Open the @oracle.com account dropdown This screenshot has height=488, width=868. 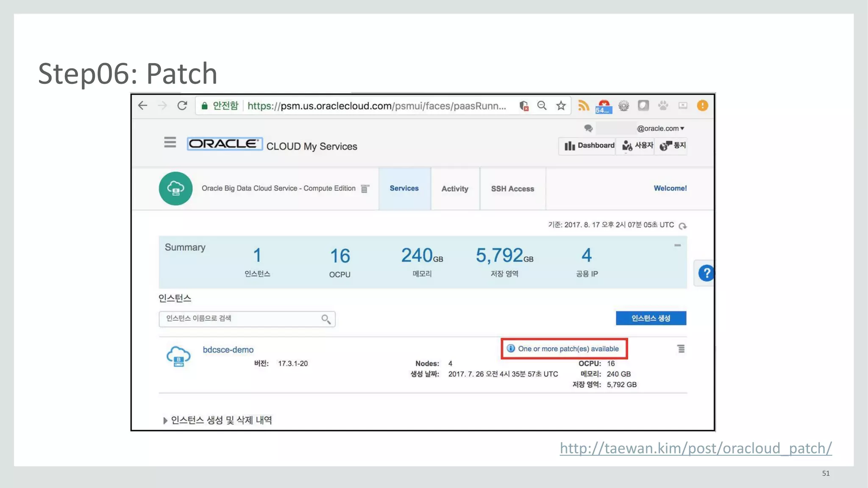[660, 128]
